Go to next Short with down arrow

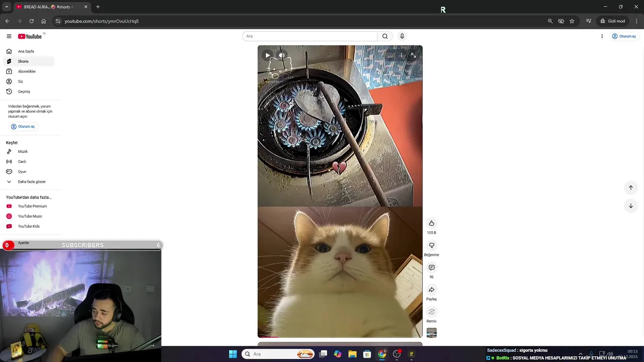[630, 206]
